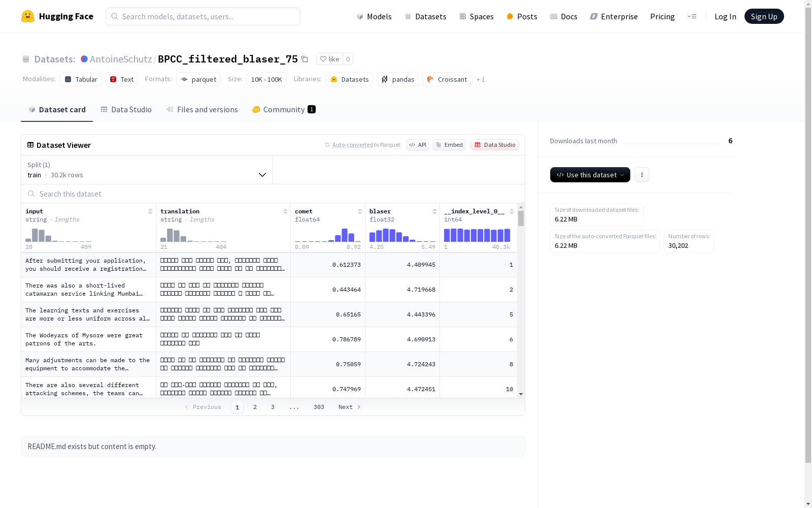Viewport: 812px width, 508px height.
Task: Select the cell 'The Wodeyars of Mysore were great'
Action: click(89, 339)
